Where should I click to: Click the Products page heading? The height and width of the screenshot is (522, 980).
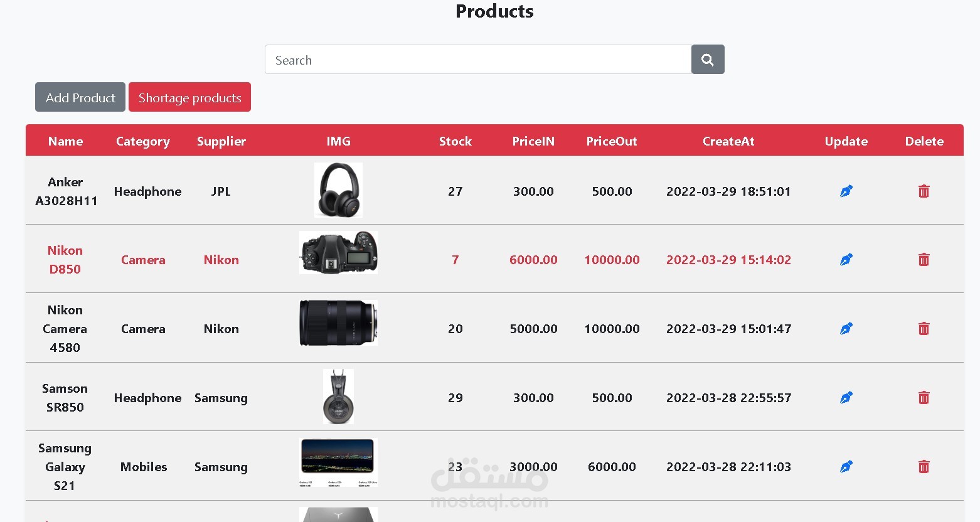click(x=494, y=11)
